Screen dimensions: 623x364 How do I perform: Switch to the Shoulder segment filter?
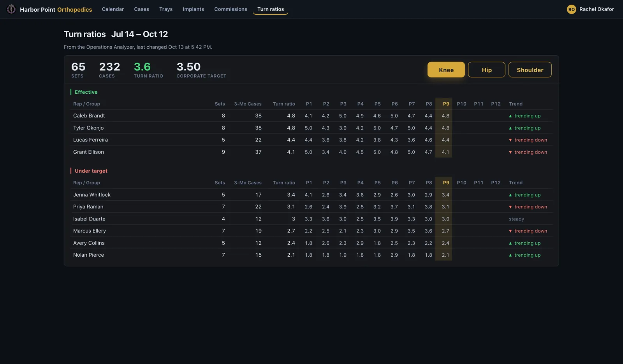[530, 70]
